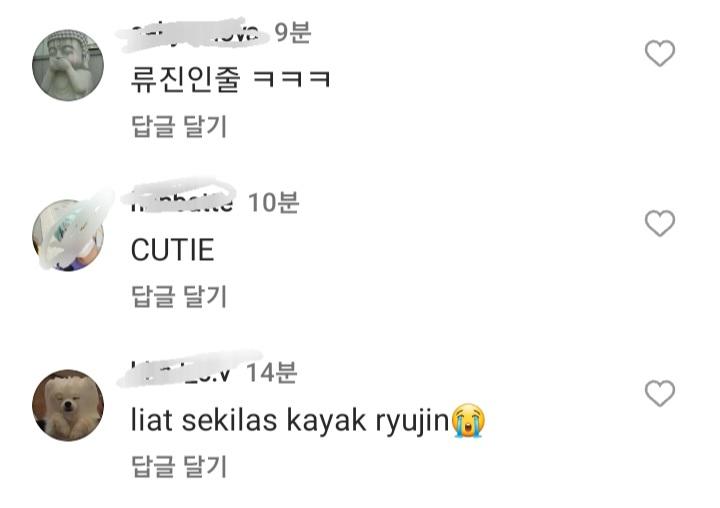The width and height of the screenshot is (720, 508).
Task: Select the 류진인줄 comment text
Action: (x=231, y=79)
